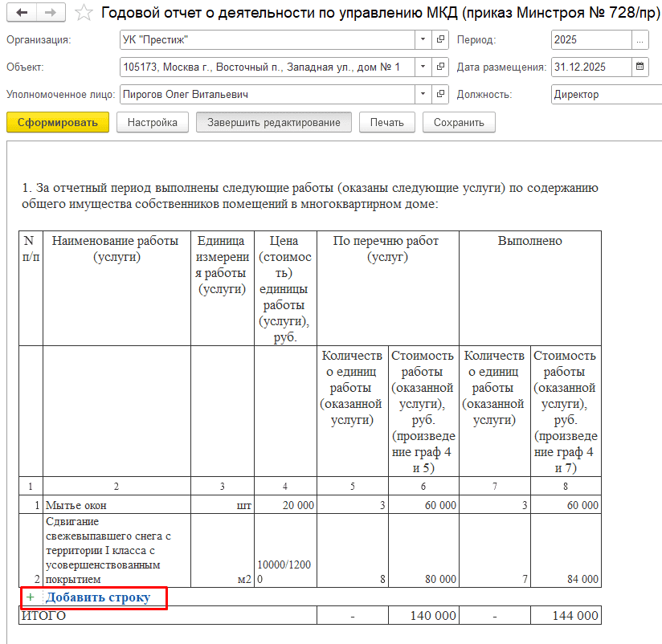The width and height of the screenshot is (662, 644).
Task: Expand the Уполномоченное лицо dropdown
Action: [424, 94]
